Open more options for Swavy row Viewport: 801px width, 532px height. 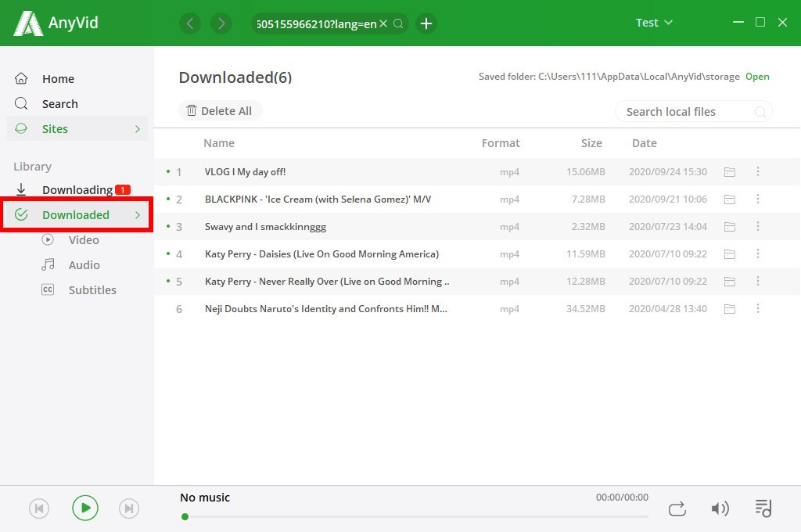757,226
